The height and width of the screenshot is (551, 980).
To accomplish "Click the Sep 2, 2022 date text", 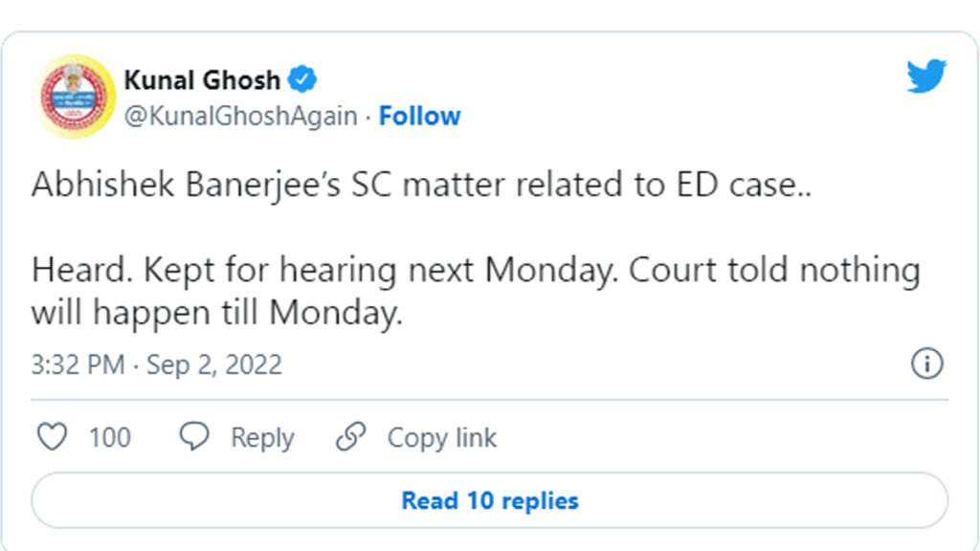I will click(214, 364).
